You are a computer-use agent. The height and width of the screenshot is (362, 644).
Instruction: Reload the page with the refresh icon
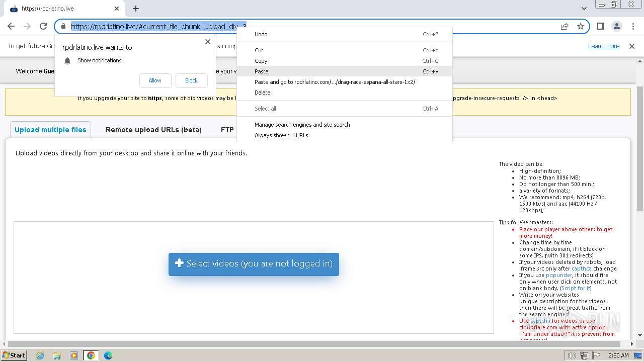43,26
